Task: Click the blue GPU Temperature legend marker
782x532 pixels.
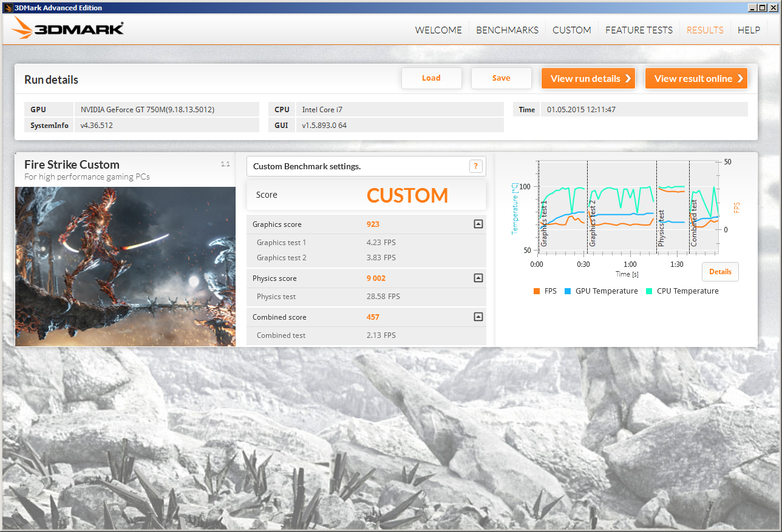Action: point(568,291)
